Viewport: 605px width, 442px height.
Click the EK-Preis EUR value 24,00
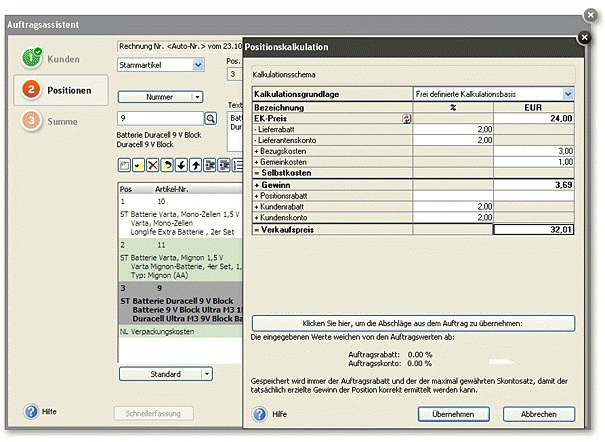[x=534, y=118]
